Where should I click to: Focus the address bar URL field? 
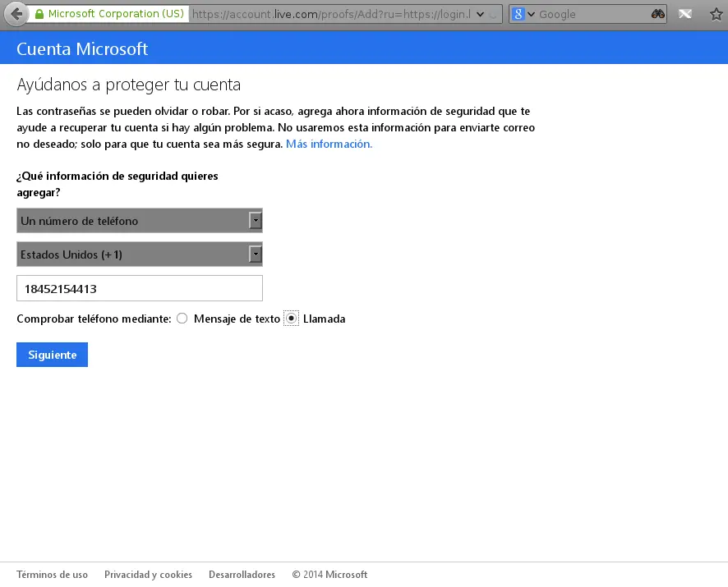pyautogui.click(x=331, y=15)
